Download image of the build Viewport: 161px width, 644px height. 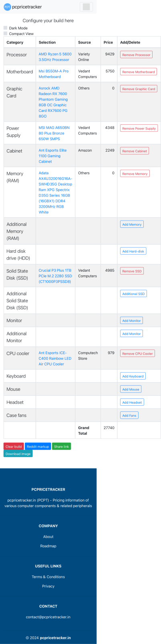click(x=18, y=454)
